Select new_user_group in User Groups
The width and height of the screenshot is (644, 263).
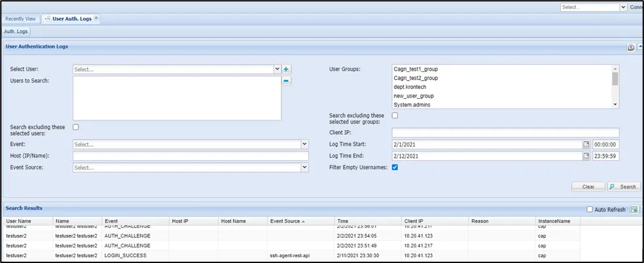pyautogui.click(x=414, y=96)
